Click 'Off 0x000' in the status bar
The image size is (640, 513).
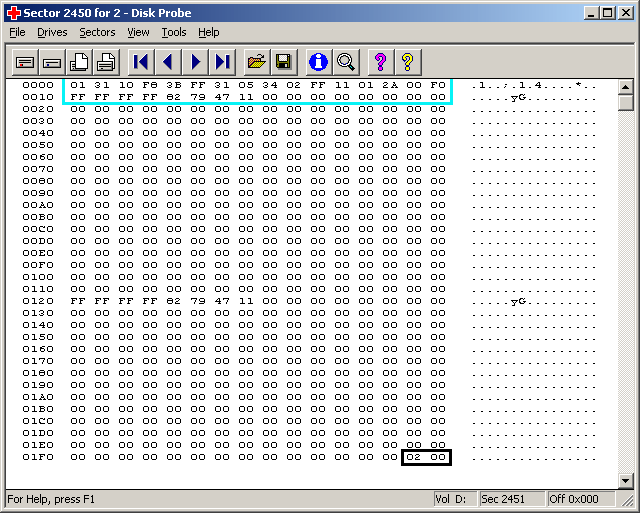coord(574,499)
